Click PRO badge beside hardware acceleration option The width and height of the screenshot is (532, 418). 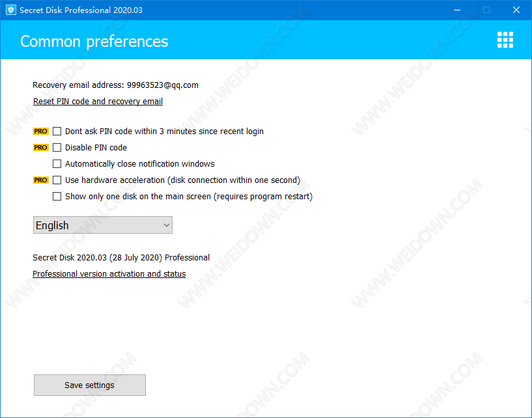click(40, 180)
